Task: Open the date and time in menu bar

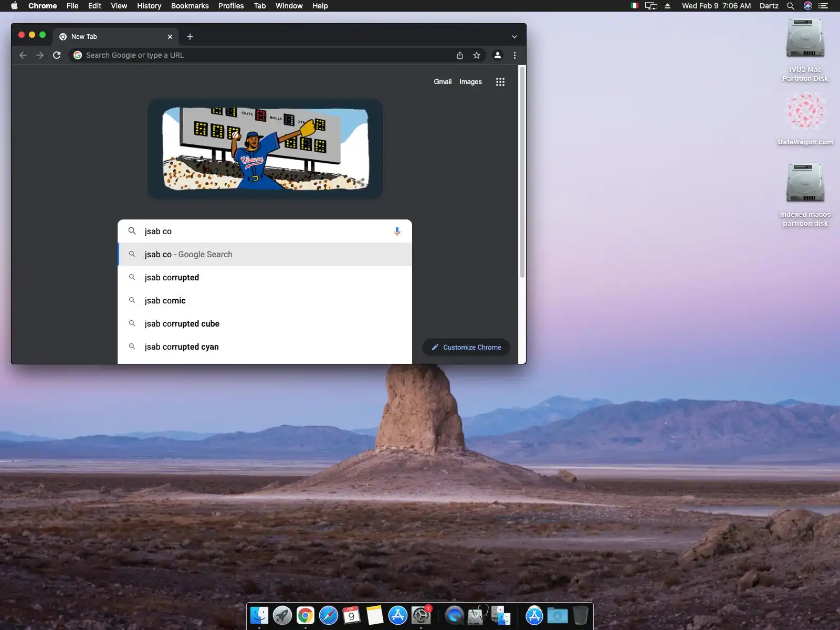Action: pos(716,6)
